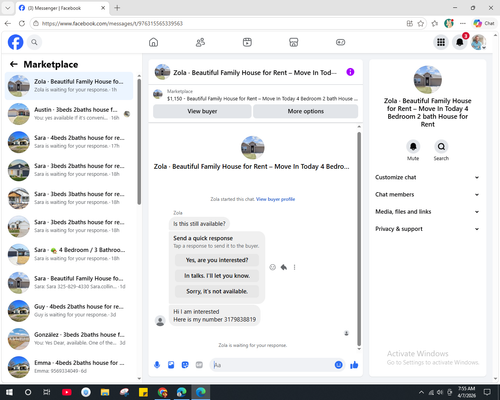The width and height of the screenshot is (500, 400).
Task: Open the Zola Beautiful Family House conversation
Action: pos(69,86)
